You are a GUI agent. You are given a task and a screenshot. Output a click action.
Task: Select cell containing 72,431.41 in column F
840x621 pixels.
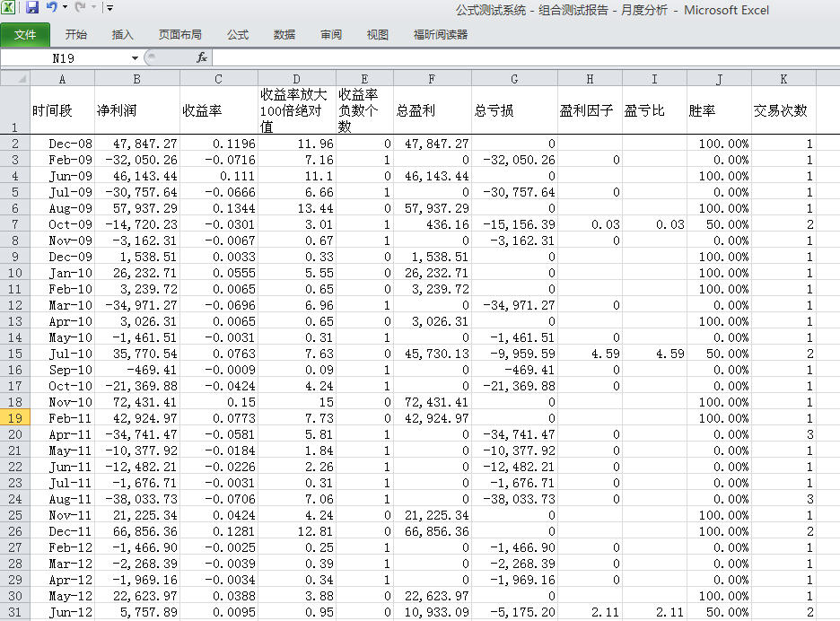click(432, 402)
